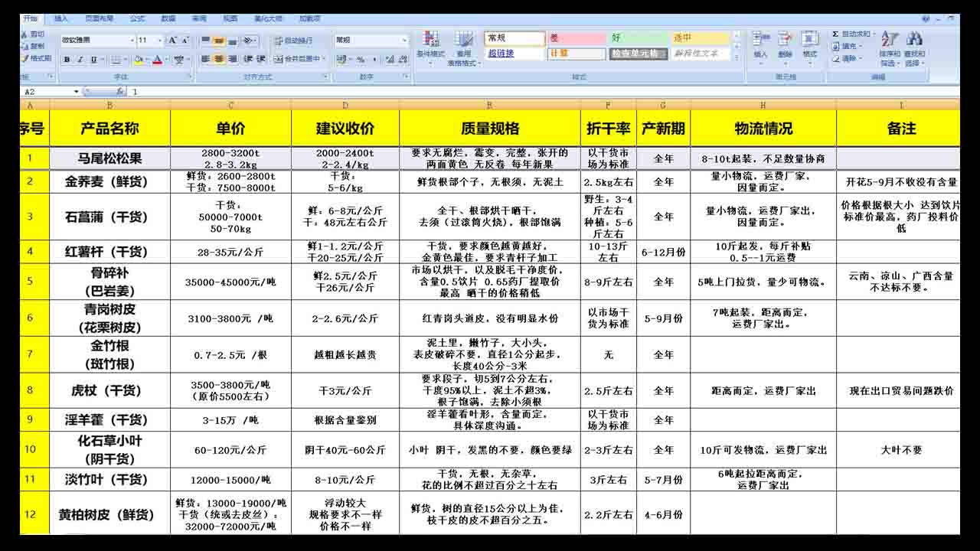Click the percent style icon
980x551 pixels.
(x=361, y=60)
